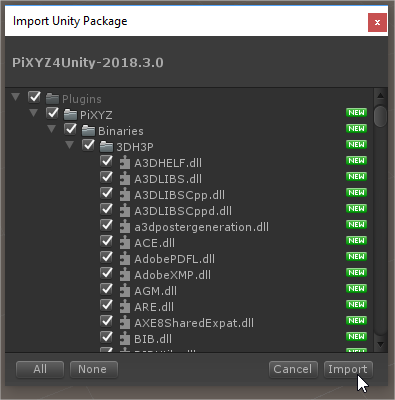395x400 pixels.
Task: Click the A3DHELF.dll plugin icon
Action: pyautogui.click(x=124, y=163)
